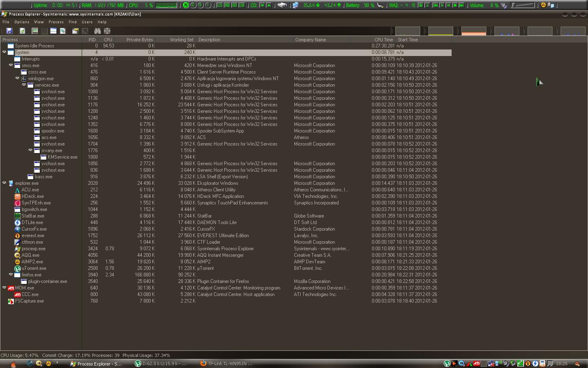The width and height of the screenshot is (588, 368).
Task: Click the everest.exe process icon
Action: tap(18, 236)
